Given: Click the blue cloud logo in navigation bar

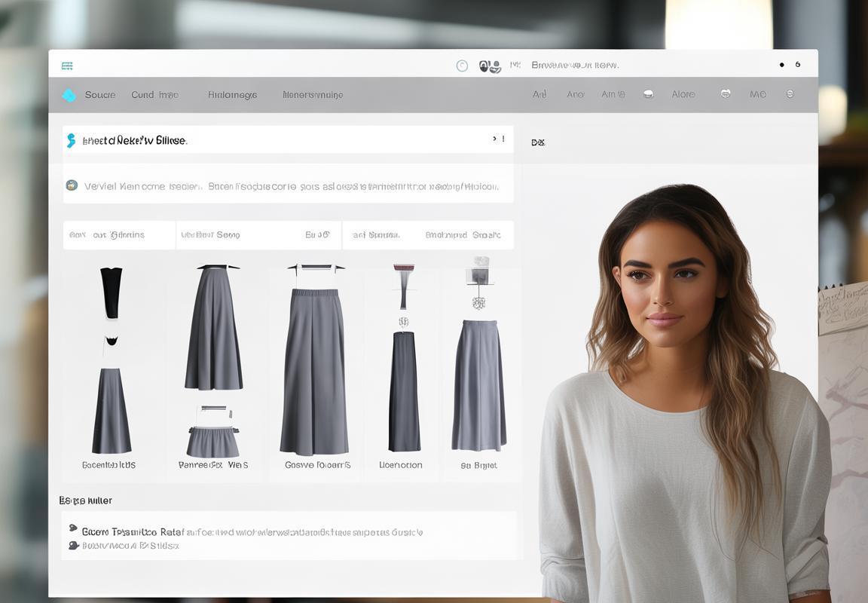Looking at the screenshot, I should click(69, 95).
